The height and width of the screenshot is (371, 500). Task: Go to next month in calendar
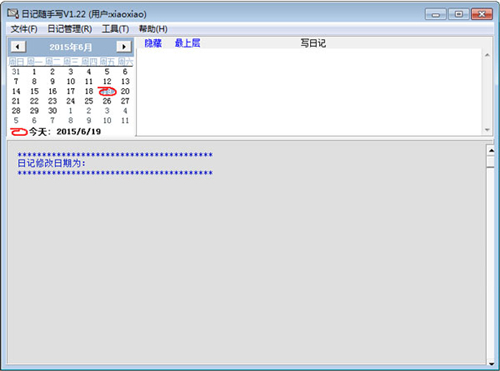click(x=124, y=47)
